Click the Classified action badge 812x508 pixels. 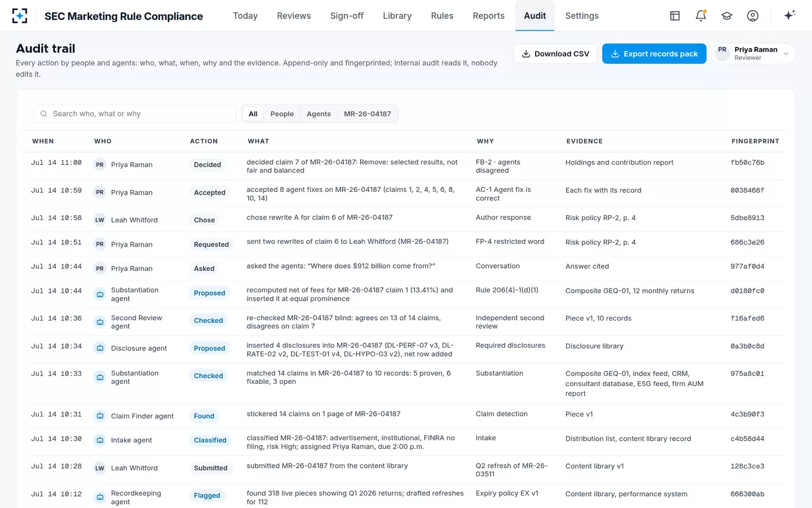pyautogui.click(x=210, y=440)
